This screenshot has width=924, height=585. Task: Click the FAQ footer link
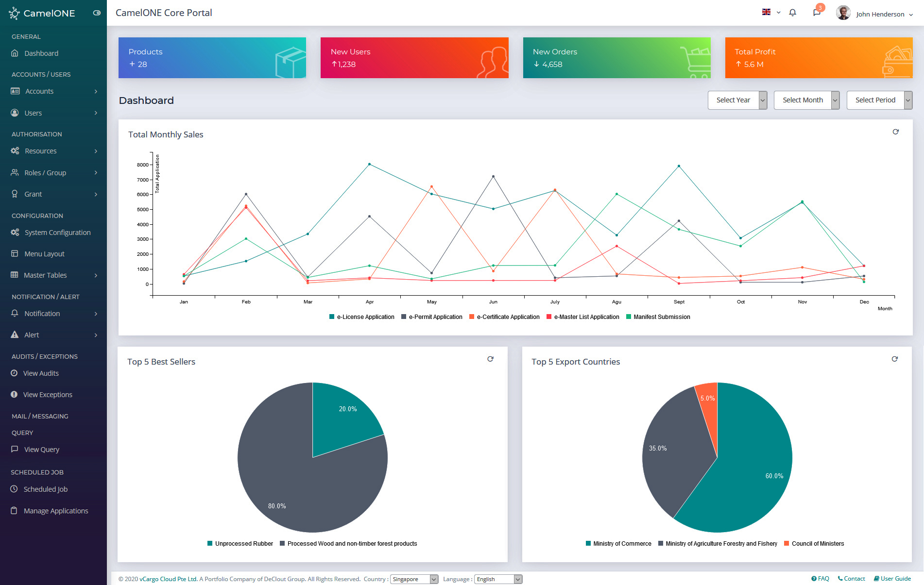pyautogui.click(x=820, y=579)
